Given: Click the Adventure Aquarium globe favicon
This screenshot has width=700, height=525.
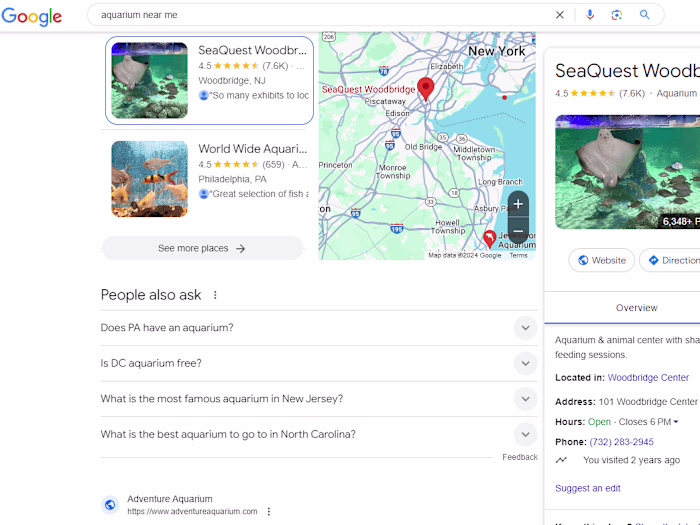Looking at the screenshot, I should (110, 505).
